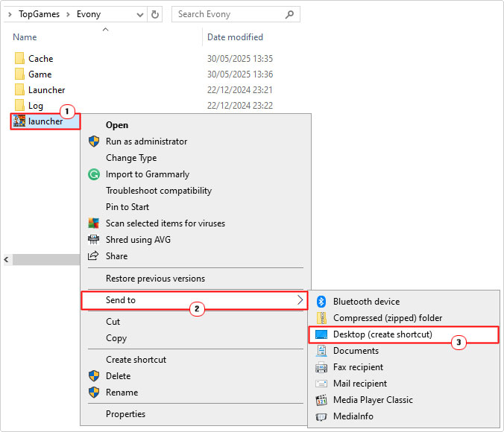
Task: Click the Fax recipient icon
Action: (x=321, y=367)
